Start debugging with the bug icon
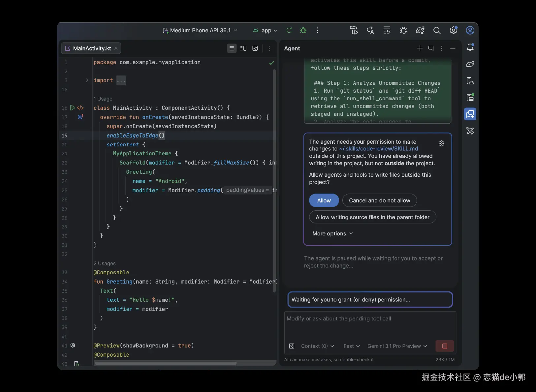The height and width of the screenshot is (392, 536). coord(303,30)
